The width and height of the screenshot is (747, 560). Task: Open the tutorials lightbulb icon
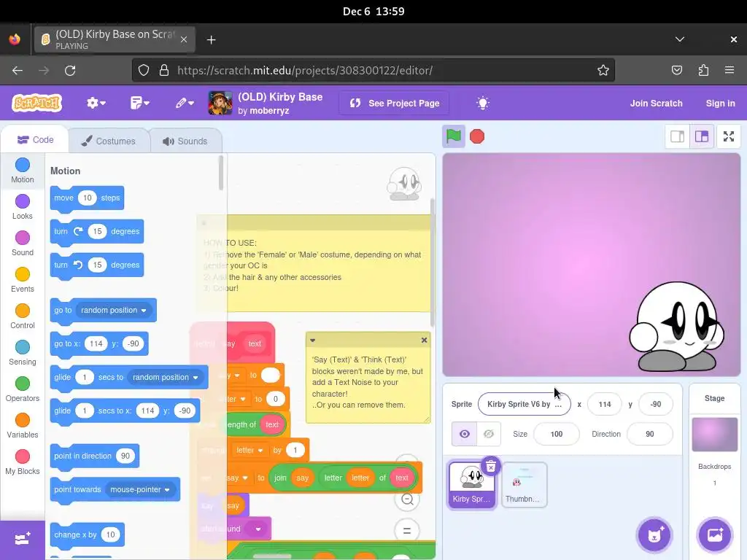click(483, 103)
